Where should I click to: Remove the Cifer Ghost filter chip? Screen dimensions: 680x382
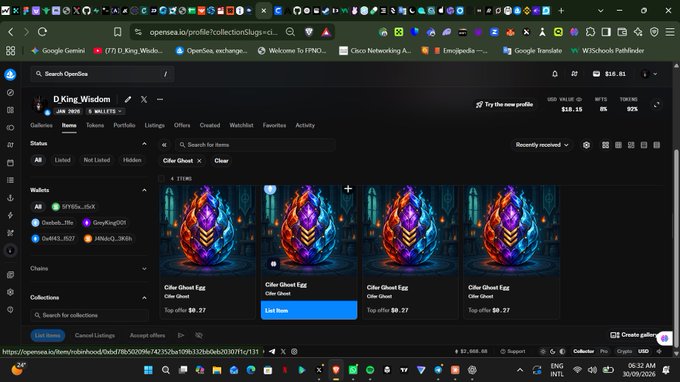coord(199,161)
